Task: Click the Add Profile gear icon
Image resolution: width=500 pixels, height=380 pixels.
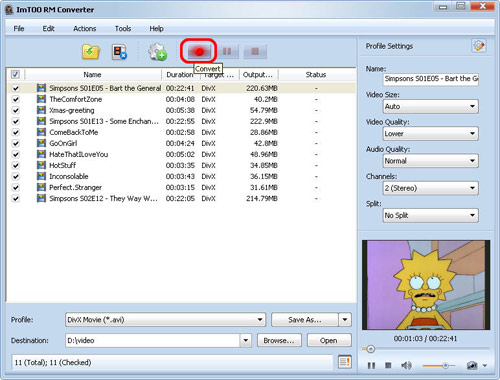Action: pos(157,52)
